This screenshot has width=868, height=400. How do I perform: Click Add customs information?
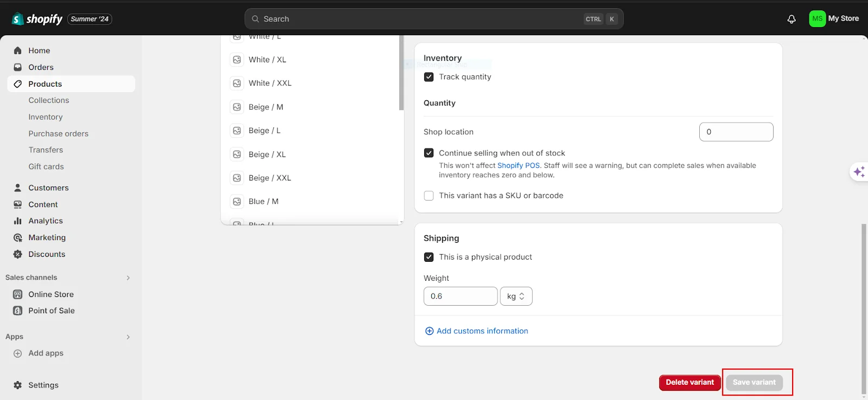[476, 331]
